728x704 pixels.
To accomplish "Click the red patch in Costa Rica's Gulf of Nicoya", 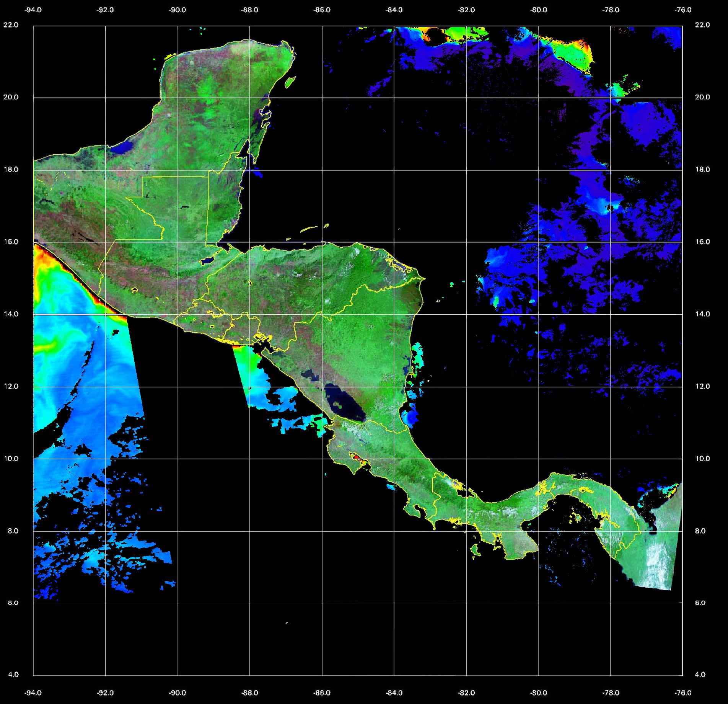I will coord(355,457).
